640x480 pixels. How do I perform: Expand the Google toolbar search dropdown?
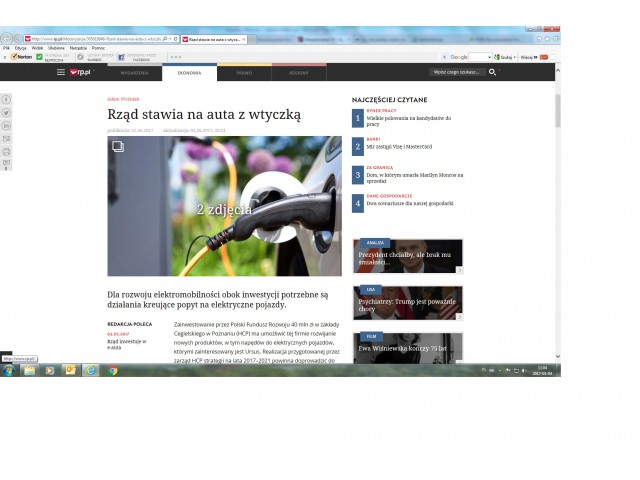point(491,57)
